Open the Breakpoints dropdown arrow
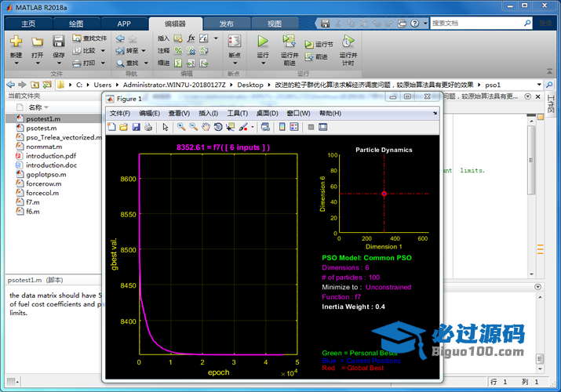 235,64
